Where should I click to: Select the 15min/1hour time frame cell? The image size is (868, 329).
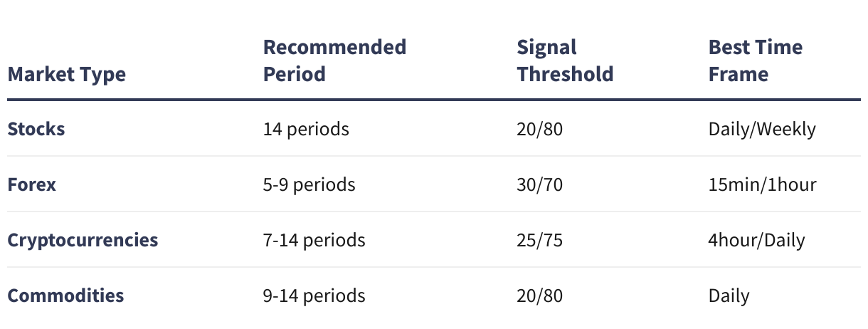point(763,184)
